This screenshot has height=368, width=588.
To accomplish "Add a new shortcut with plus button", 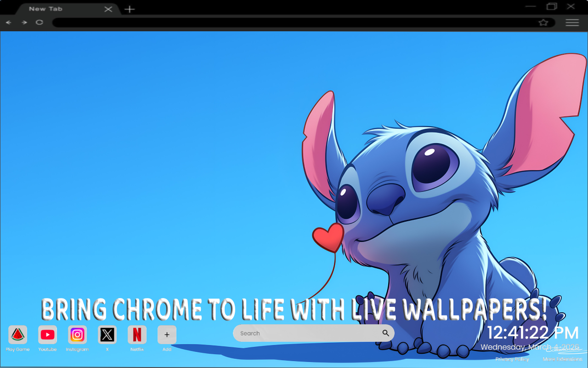I will coord(167,335).
